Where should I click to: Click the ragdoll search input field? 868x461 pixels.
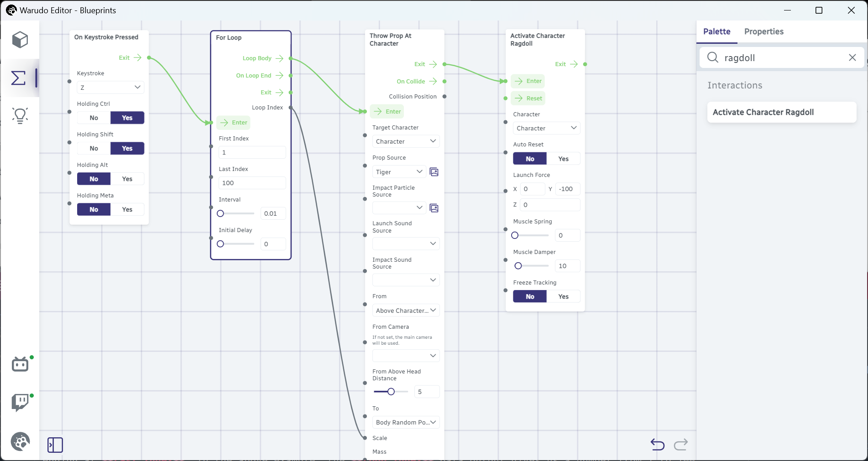click(x=781, y=58)
